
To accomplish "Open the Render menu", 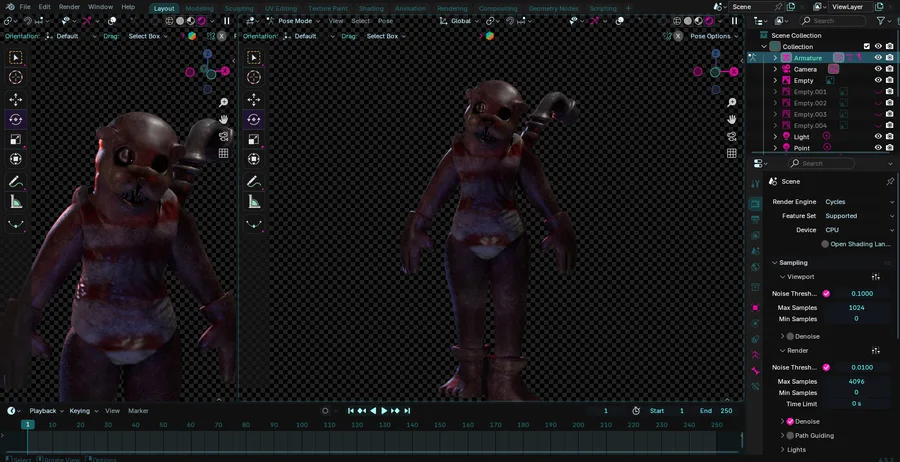I will pyautogui.click(x=69, y=7).
